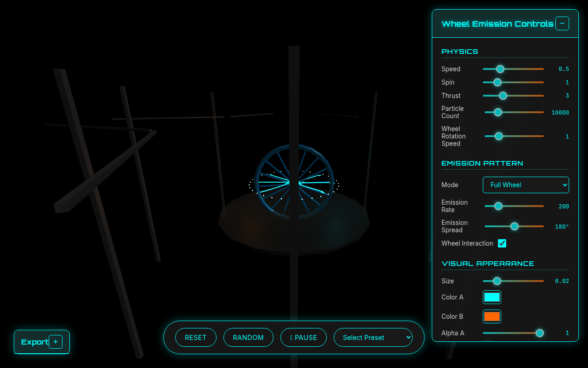Open the Mode dropdown set to Full Wheel
Screen dimensions: 588x368
(x=526, y=184)
